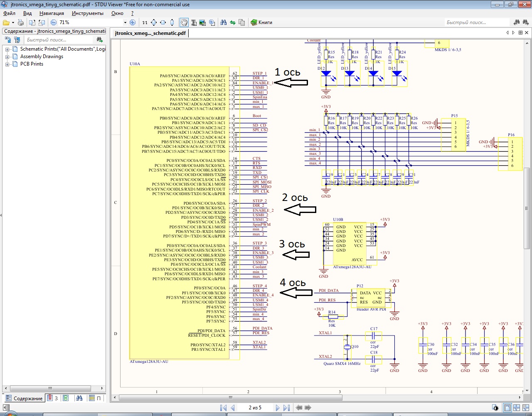Toggle the side panel visibility button
Viewport: 532px width, 416px height.
[x=6, y=408]
